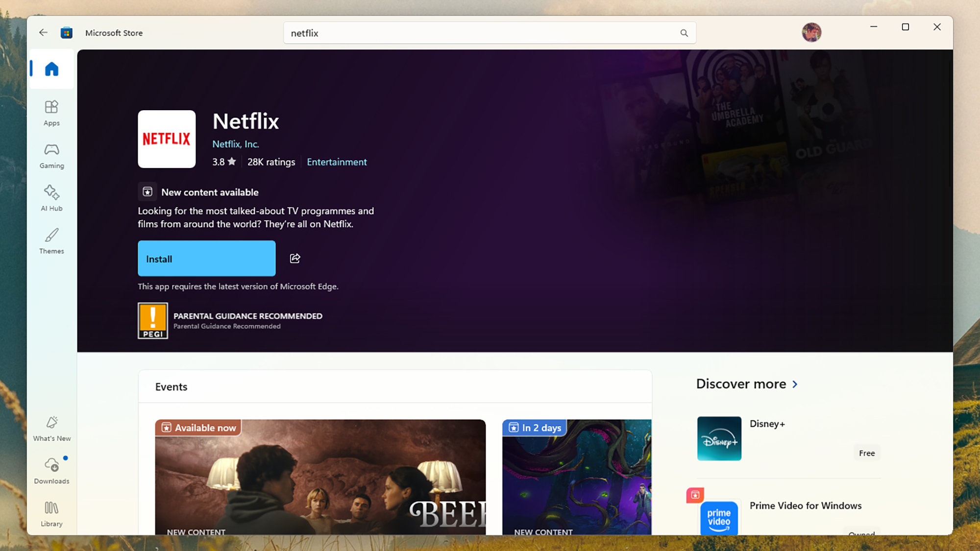
Task: Open Prime Video for Windows listing
Action: [806, 505]
